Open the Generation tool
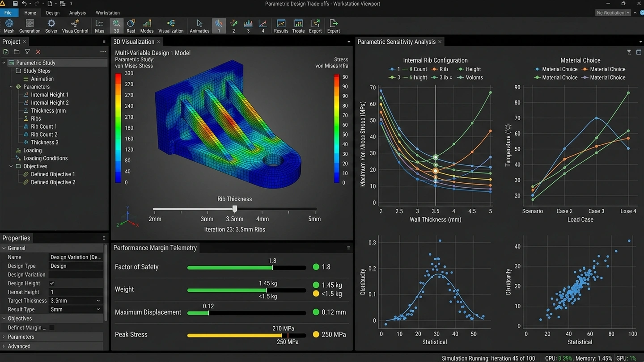The height and width of the screenshot is (362, 644). (x=30, y=26)
